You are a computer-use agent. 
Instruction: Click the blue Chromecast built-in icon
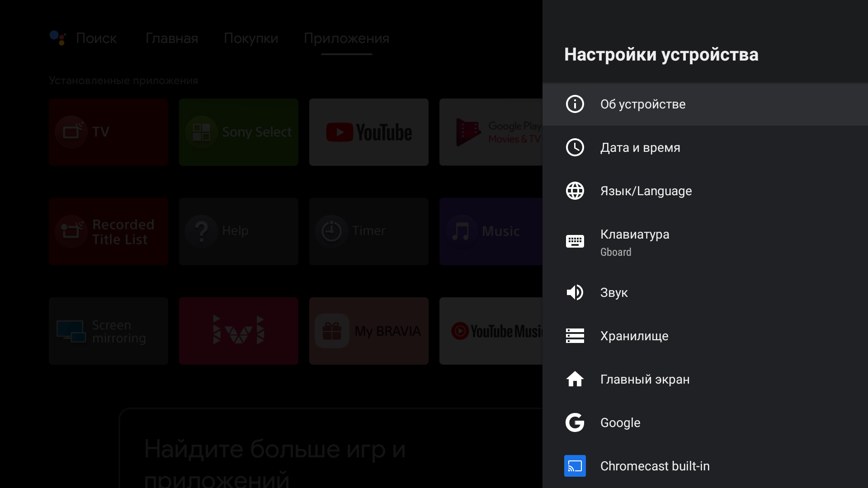point(575,466)
